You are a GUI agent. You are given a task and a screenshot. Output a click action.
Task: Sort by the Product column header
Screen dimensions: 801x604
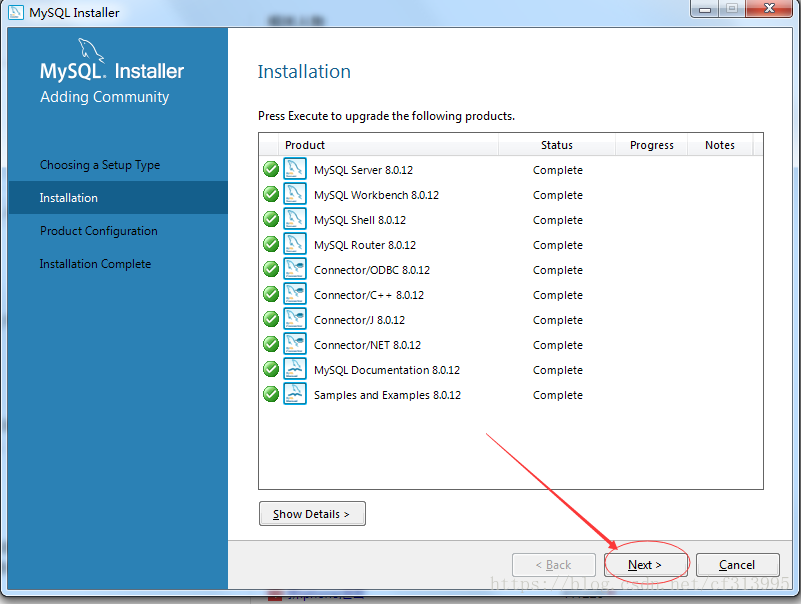[x=388, y=145]
